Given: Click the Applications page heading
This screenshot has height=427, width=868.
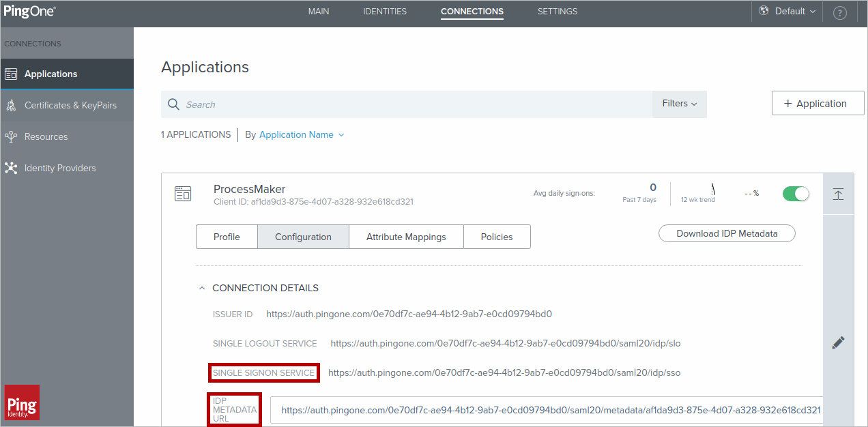Looking at the screenshot, I should point(205,68).
